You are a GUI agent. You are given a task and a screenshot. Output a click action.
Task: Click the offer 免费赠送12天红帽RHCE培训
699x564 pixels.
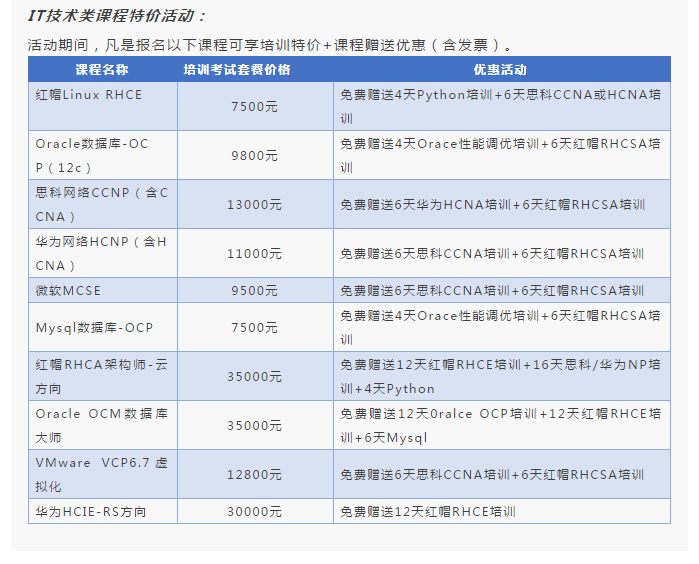428,512
